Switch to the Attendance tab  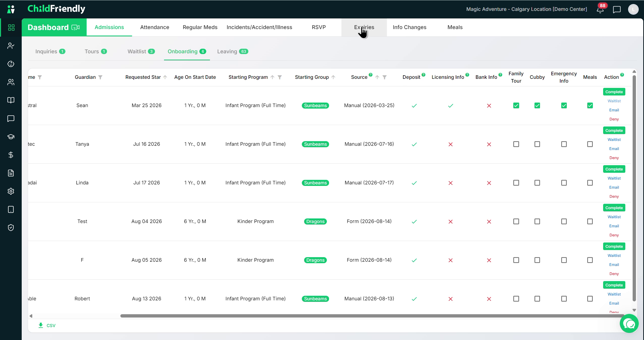[155, 27]
